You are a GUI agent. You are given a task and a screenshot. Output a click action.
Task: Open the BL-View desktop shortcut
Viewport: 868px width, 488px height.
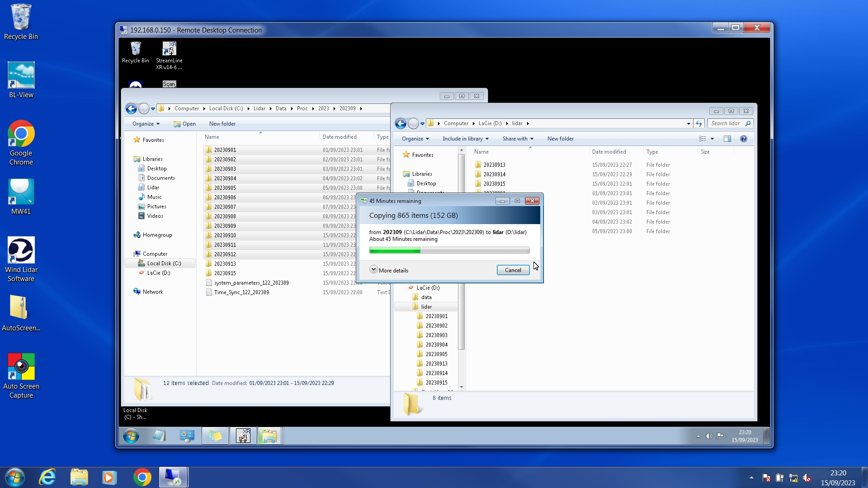(x=21, y=80)
